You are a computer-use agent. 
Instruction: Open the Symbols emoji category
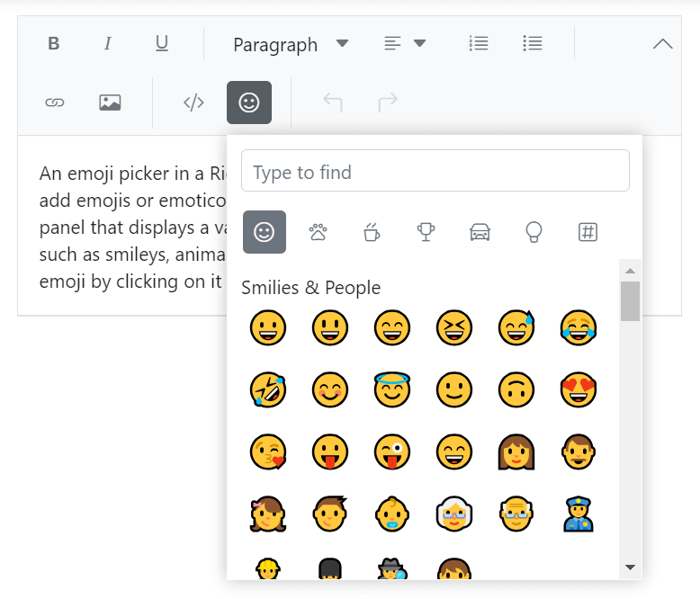click(588, 232)
